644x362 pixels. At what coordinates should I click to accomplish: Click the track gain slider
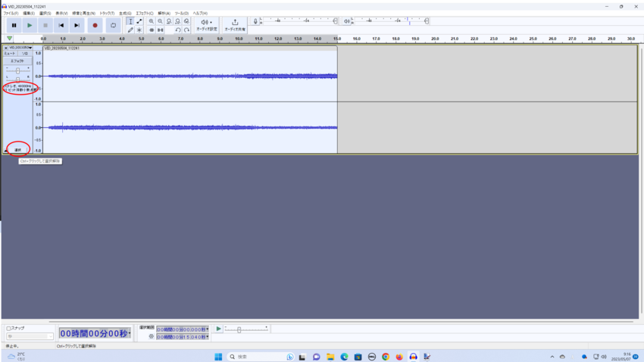(17, 70)
